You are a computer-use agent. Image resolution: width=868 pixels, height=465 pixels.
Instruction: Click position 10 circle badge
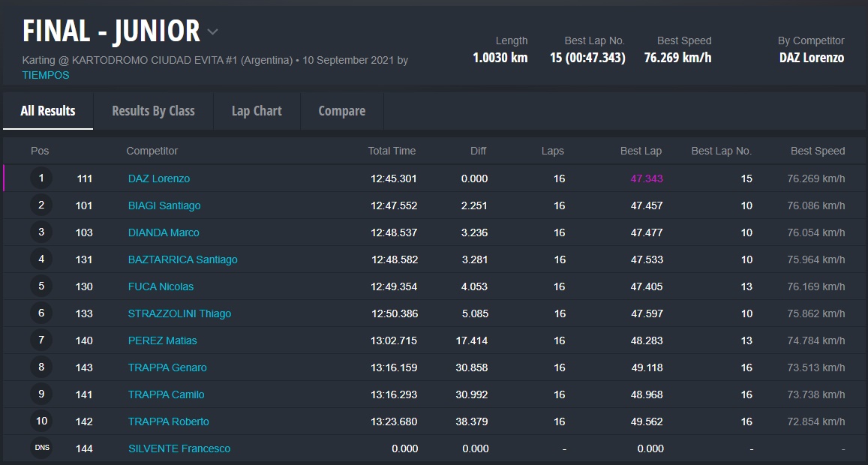point(41,421)
